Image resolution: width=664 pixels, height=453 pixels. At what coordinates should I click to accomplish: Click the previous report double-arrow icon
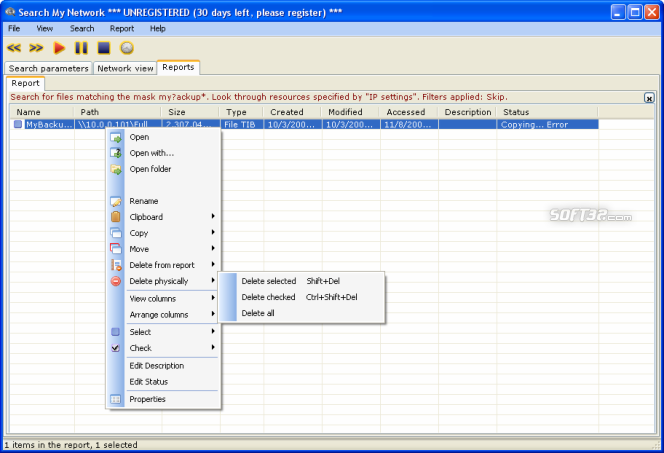click(x=14, y=48)
